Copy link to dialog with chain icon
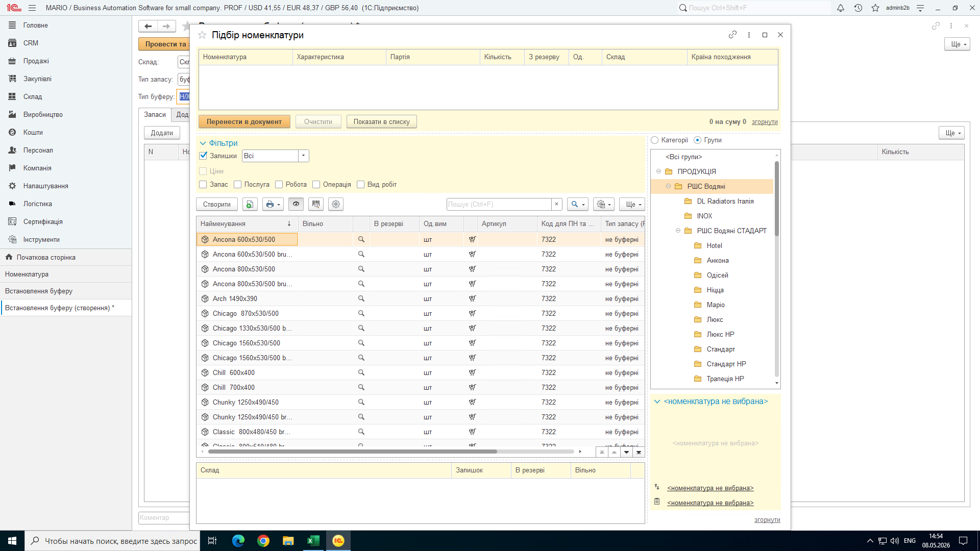This screenshot has width=980, height=551. tap(732, 35)
